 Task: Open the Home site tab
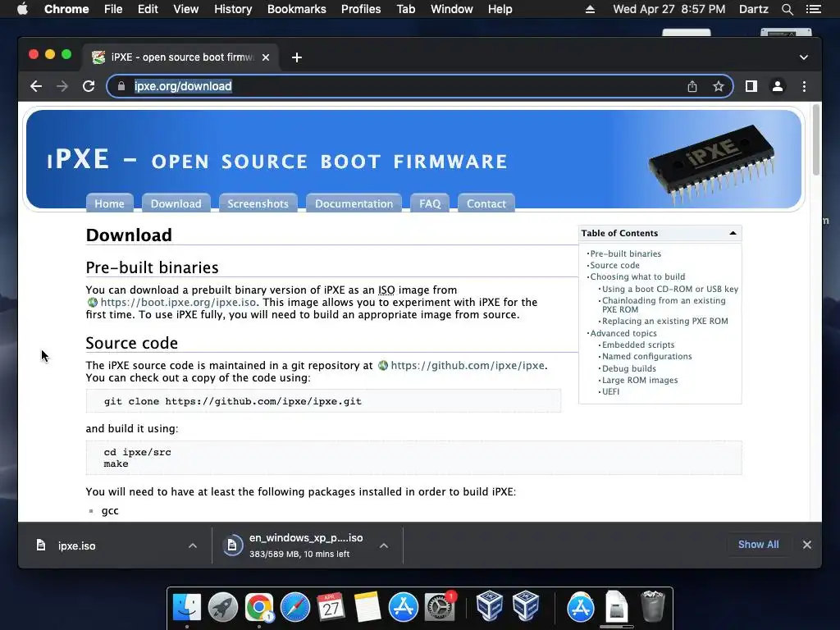pos(109,203)
